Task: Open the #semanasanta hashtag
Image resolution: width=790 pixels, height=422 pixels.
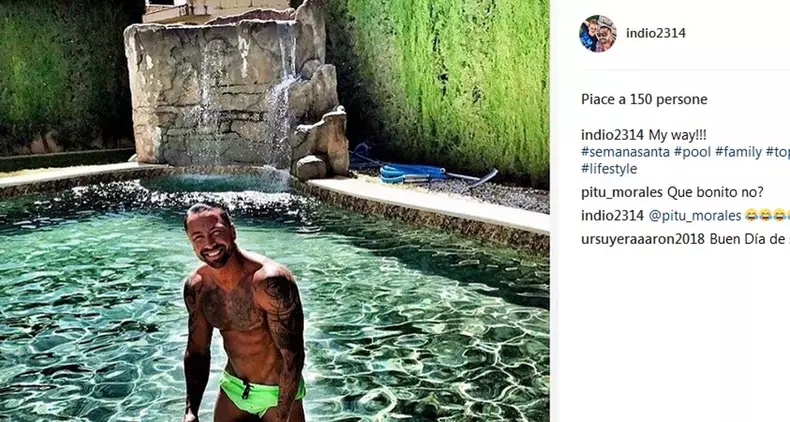Action: pyautogui.click(x=625, y=152)
